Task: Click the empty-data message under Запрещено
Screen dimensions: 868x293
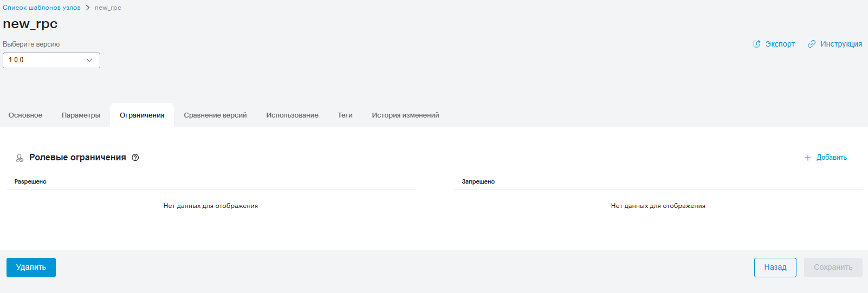Action: click(x=658, y=206)
